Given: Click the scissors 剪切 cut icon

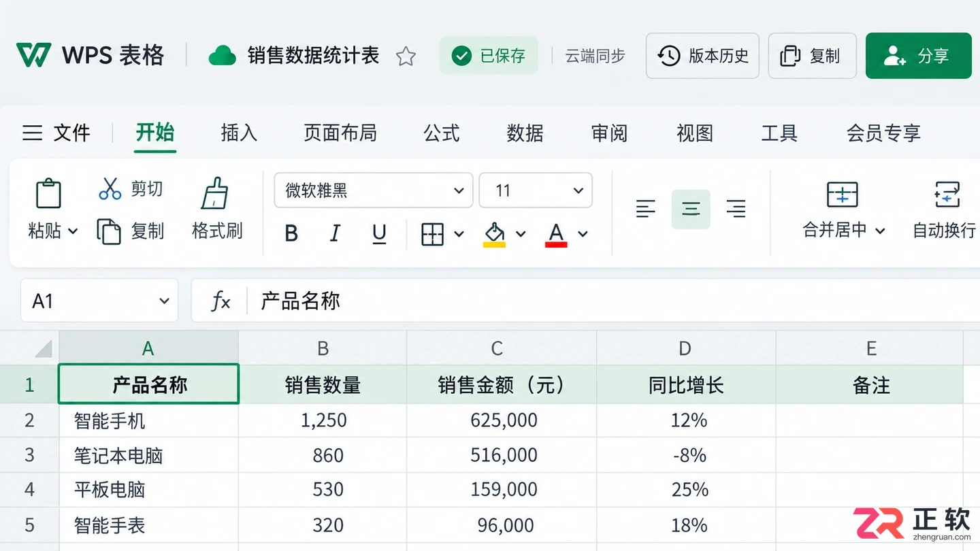Looking at the screenshot, I should (110, 188).
